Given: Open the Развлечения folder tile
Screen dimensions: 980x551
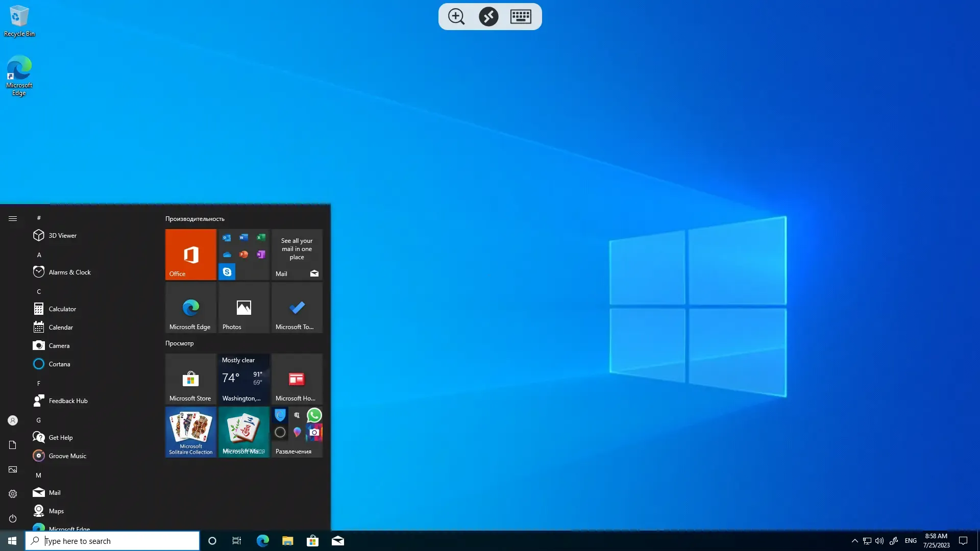Looking at the screenshot, I should [x=297, y=432].
